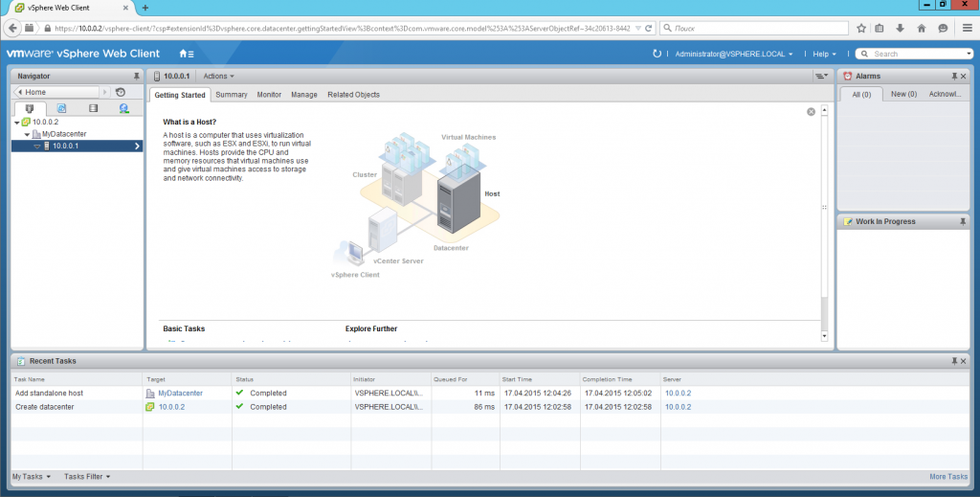Click the global refresh icon
980x497 pixels.
pyautogui.click(x=657, y=54)
